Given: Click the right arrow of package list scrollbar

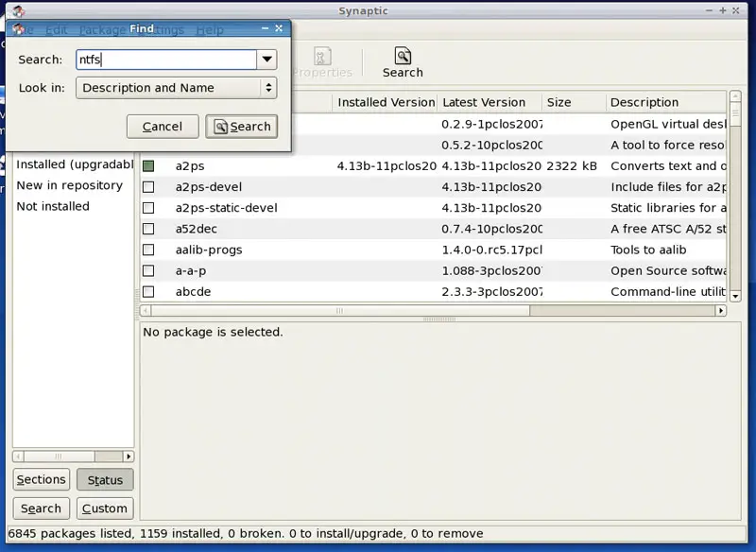Looking at the screenshot, I should click(721, 310).
